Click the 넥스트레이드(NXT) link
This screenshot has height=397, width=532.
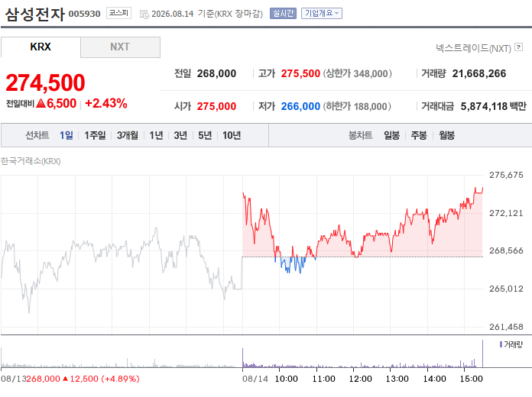(473, 48)
